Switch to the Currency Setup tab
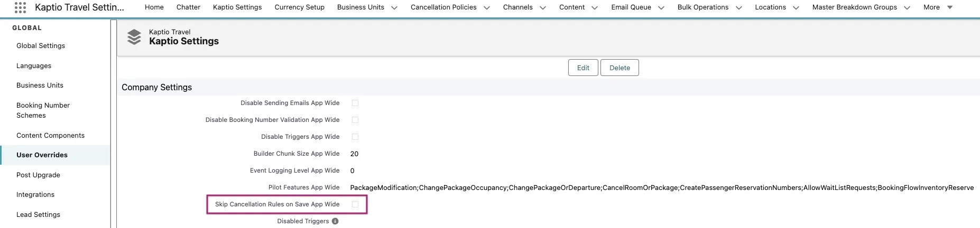Screen dimensions: 980x228 [x=299, y=7]
